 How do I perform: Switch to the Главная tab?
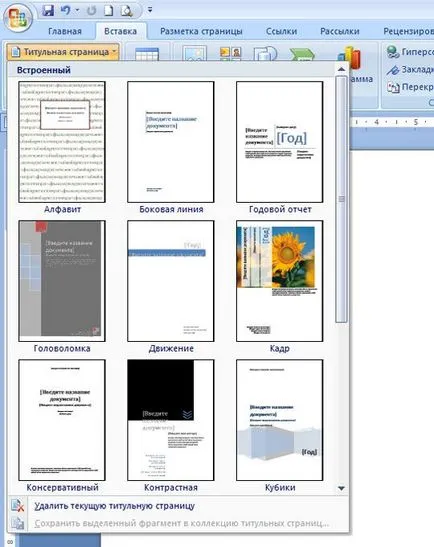tap(65, 31)
